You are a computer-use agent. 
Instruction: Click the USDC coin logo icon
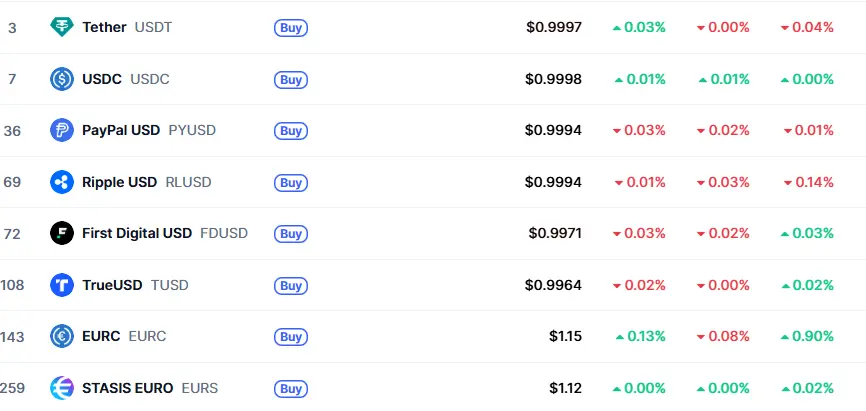(x=62, y=79)
